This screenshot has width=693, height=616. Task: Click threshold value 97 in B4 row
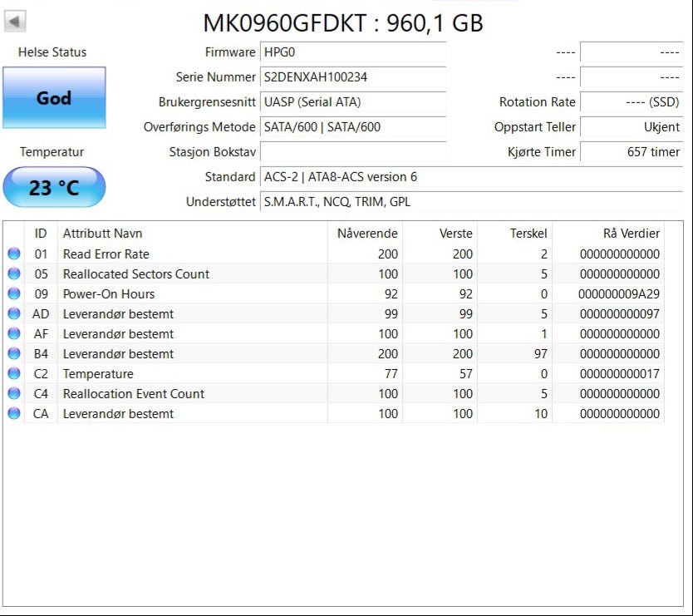(540, 353)
